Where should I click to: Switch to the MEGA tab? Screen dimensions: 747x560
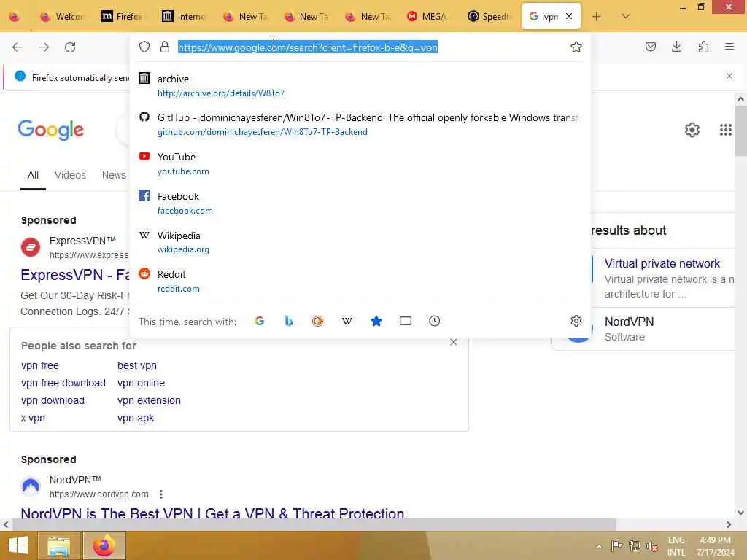click(427, 16)
